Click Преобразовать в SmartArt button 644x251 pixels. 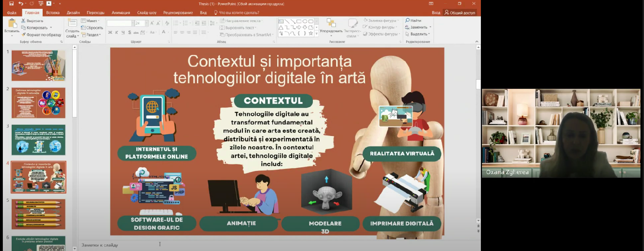point(246,35)
